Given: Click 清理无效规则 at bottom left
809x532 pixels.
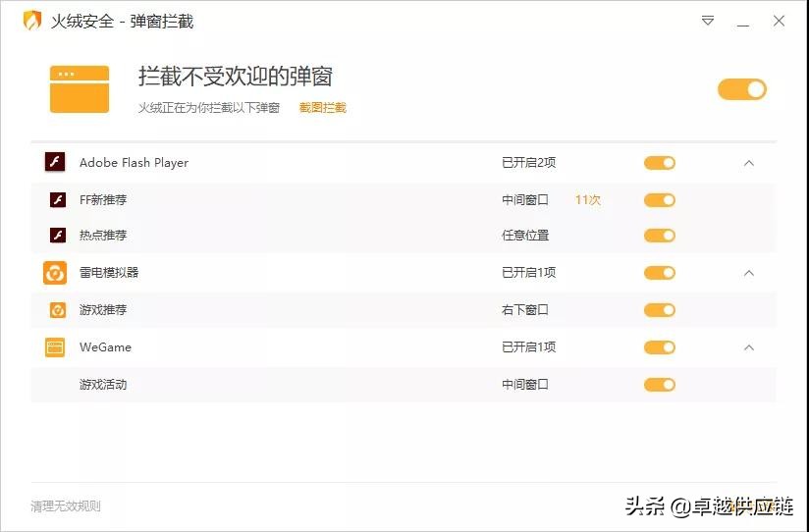Looking at the screenshot, I should pos(66,506).
